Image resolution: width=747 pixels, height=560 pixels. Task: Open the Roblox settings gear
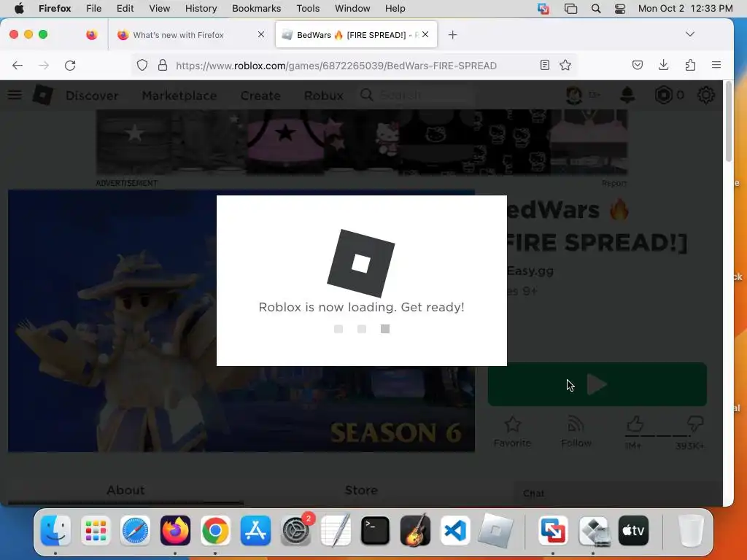pyautogui.click(x=705, y=96)
